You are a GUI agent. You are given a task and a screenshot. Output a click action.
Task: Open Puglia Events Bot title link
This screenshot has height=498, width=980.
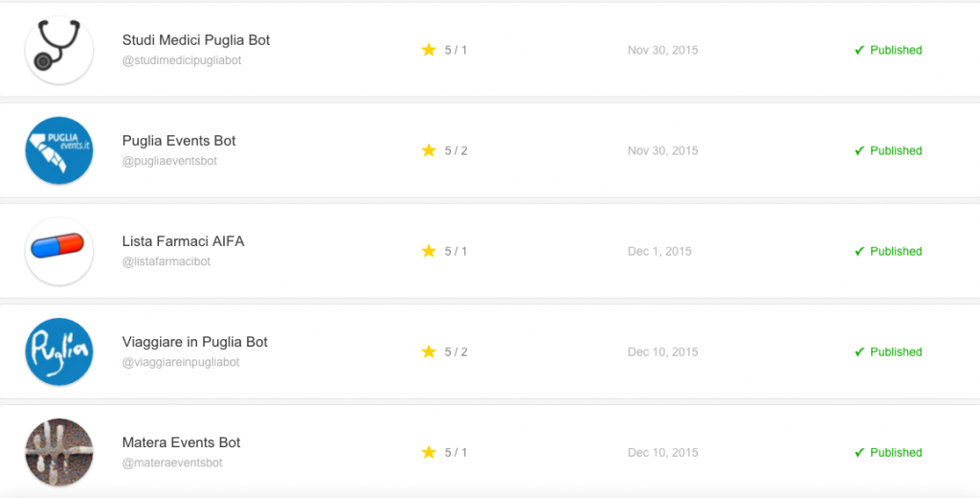click(x=179, y=141)
